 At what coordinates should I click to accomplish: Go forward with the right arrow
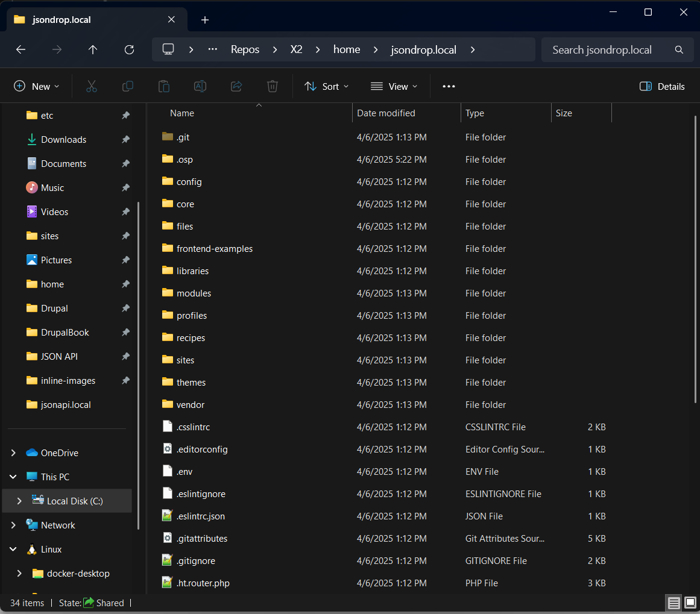click(57, 49)
